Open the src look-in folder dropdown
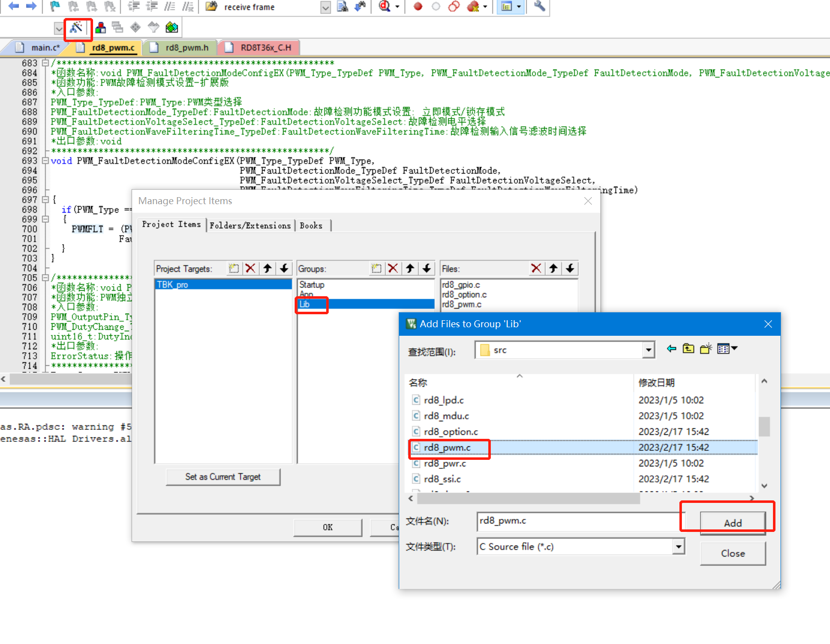 648,350
